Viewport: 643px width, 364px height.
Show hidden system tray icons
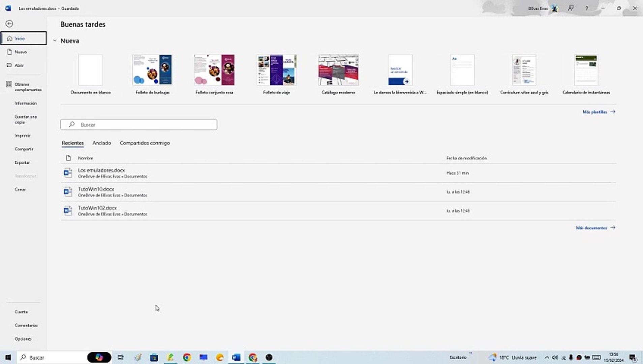(x=547, y=357)
